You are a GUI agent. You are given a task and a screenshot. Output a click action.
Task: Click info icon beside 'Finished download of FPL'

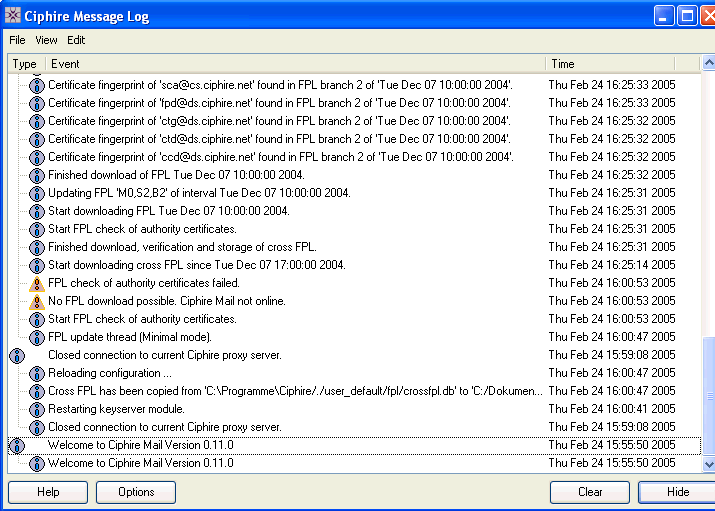point(36,175)
